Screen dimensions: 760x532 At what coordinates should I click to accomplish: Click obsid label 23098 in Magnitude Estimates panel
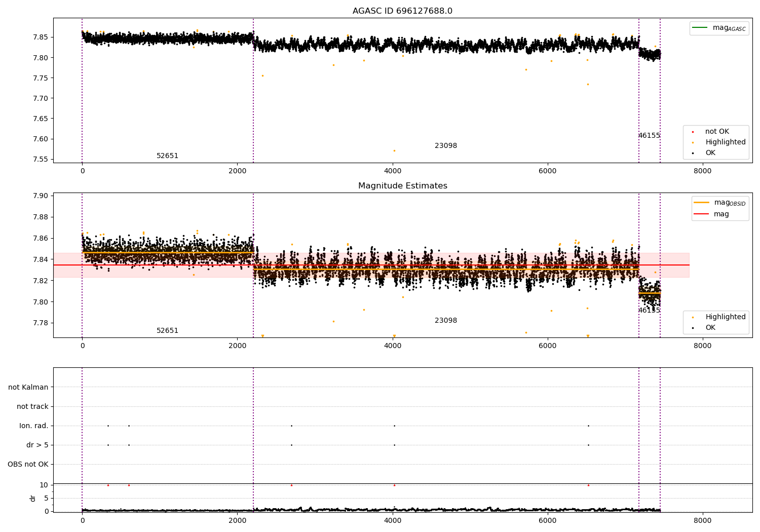point(446,321)
